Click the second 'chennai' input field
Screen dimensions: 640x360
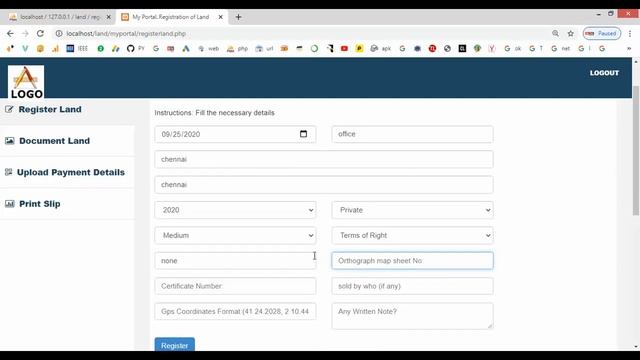(x=324, y=184)
